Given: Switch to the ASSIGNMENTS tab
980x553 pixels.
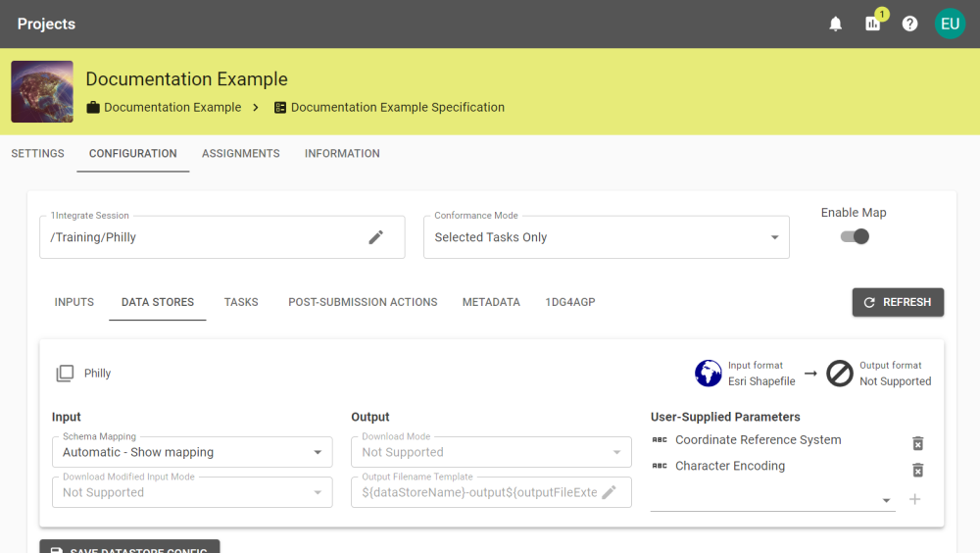Looking at the screenshot, I should [x=241, y=153].
